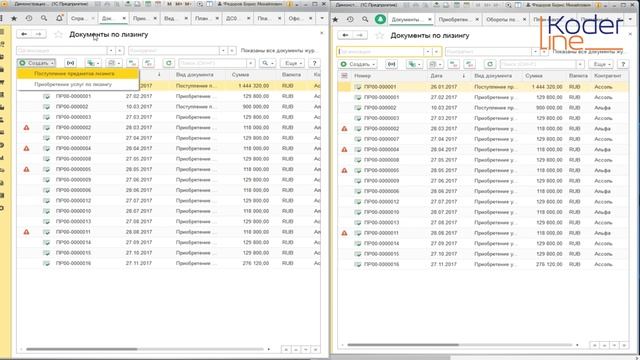Go back using left window back arrow
The height and width of the screenshot is (360, 640).
coord(24,34)
